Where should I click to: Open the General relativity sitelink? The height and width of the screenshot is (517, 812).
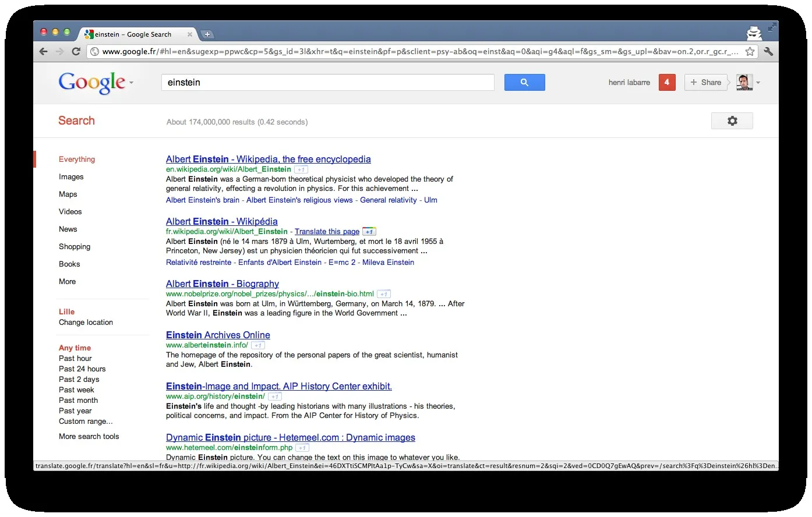tap(388, 200)
